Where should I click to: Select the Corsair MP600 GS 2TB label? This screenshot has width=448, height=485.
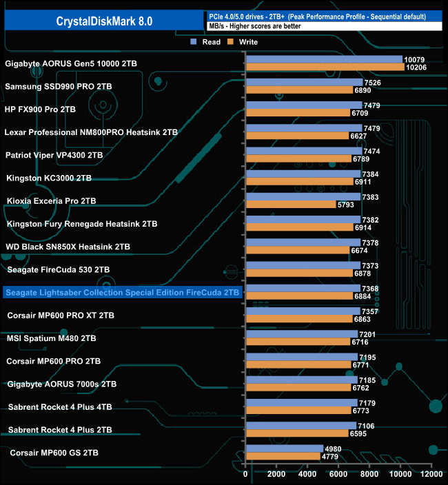54,453
